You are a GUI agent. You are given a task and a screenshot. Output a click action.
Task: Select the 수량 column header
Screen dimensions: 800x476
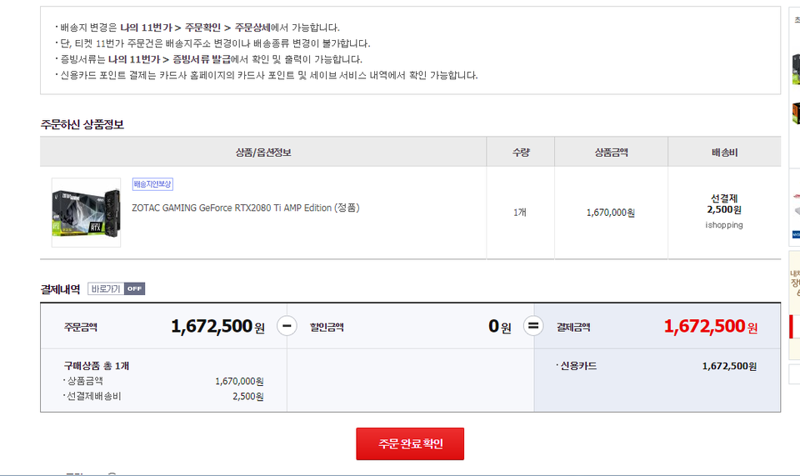tap(520, 152)
